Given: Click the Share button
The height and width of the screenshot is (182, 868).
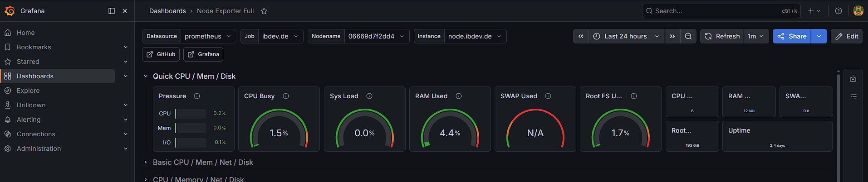Looking at the screenshot, I should [x=792, y=36].
